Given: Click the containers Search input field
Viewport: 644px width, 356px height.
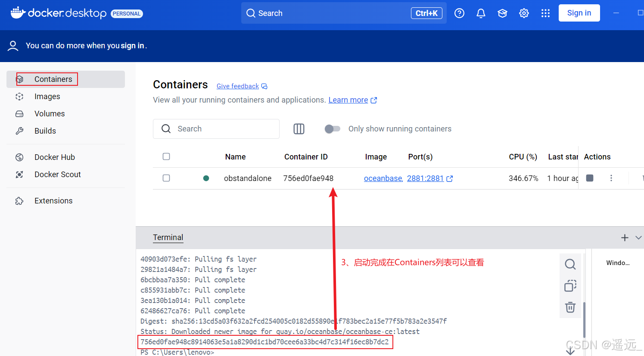Looking at the screenshot, I should 216,129.
